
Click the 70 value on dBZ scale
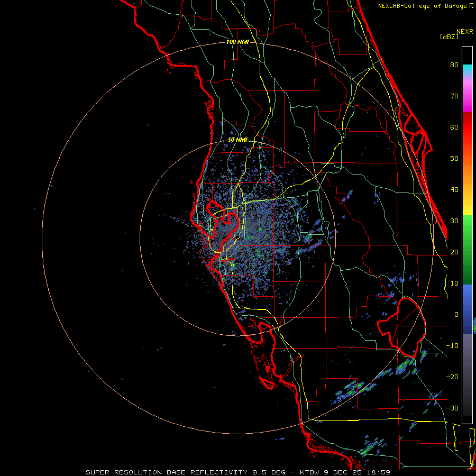[454, 96]
